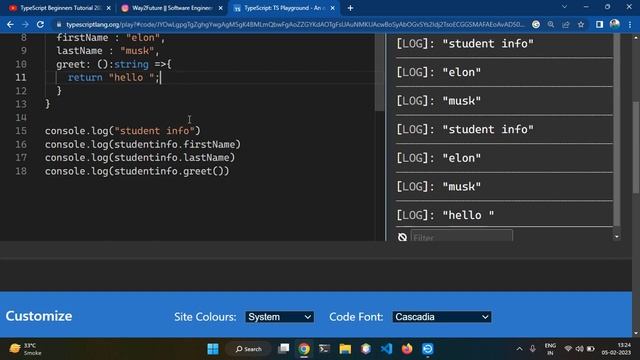Clear the console logs icon beside Filter
Screen dimensions: 640x360
pos(402,237)
